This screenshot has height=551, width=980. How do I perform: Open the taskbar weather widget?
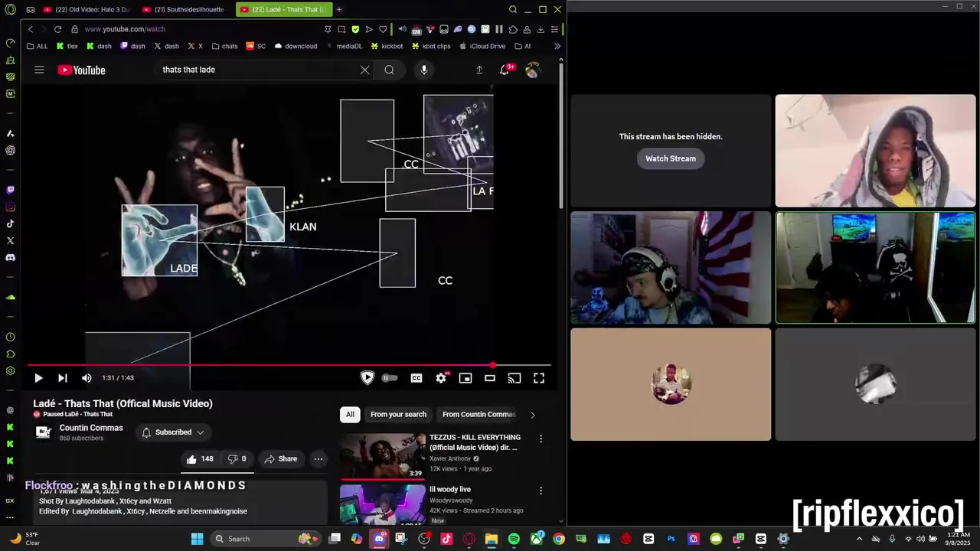click(24, 539)
